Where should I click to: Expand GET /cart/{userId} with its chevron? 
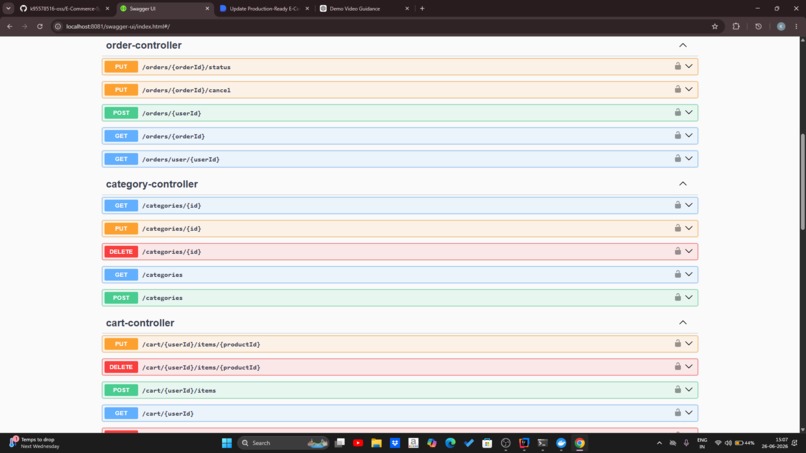689,413
